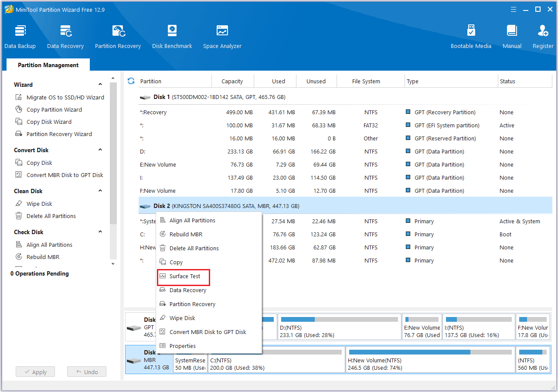558x392 pixels.
Task: Click the Migrate OS to SSD/HD Wizard icon
Action: click(x=19, y=97)
